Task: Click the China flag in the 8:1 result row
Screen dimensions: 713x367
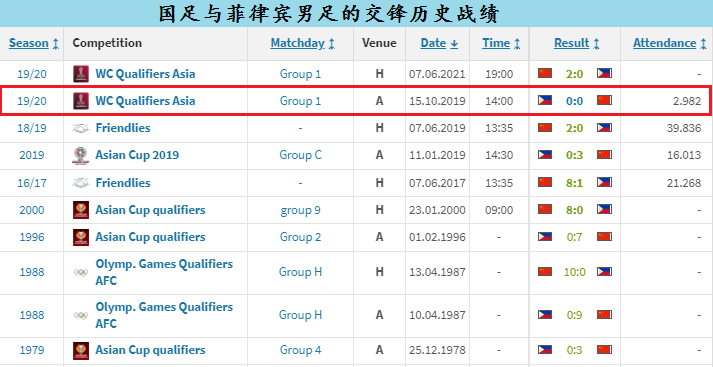Action: [x=545, y=182]
